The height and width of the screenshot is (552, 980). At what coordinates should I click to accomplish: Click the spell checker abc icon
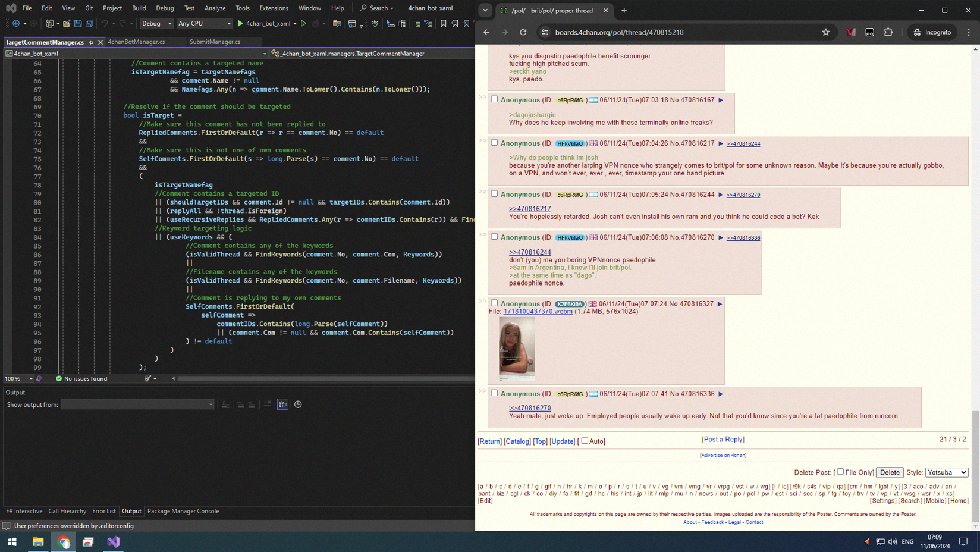(375, 24)
